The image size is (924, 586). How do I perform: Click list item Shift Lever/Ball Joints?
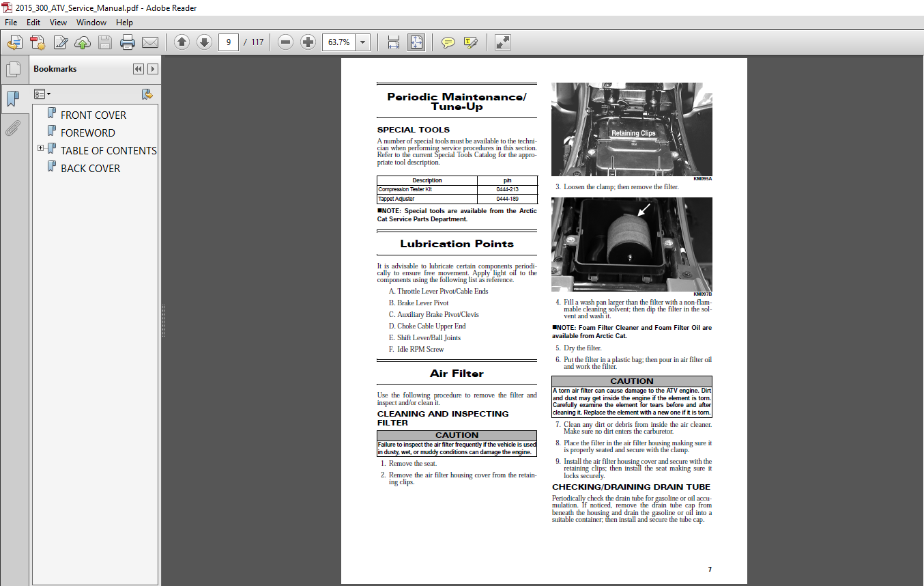[x=424, y=337]
